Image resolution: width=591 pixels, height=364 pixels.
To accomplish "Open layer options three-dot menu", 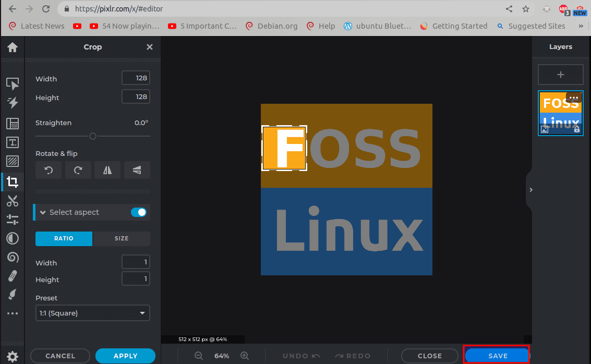I will pos(574,98).
